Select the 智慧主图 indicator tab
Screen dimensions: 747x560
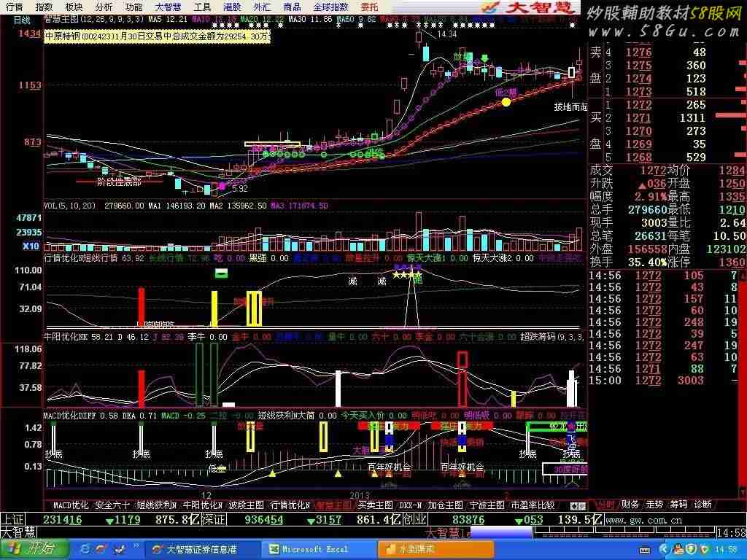point(334,505)
